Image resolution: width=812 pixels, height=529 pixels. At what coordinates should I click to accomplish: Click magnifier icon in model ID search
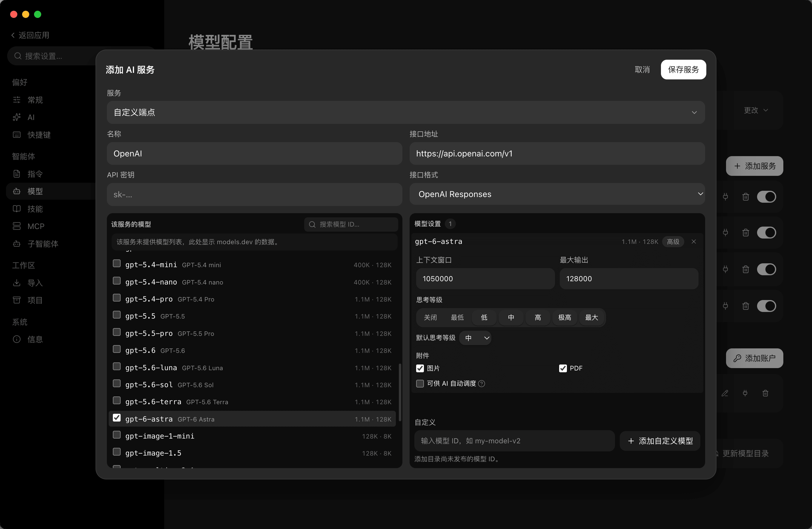pyautogui.click(x=312, y=224)
